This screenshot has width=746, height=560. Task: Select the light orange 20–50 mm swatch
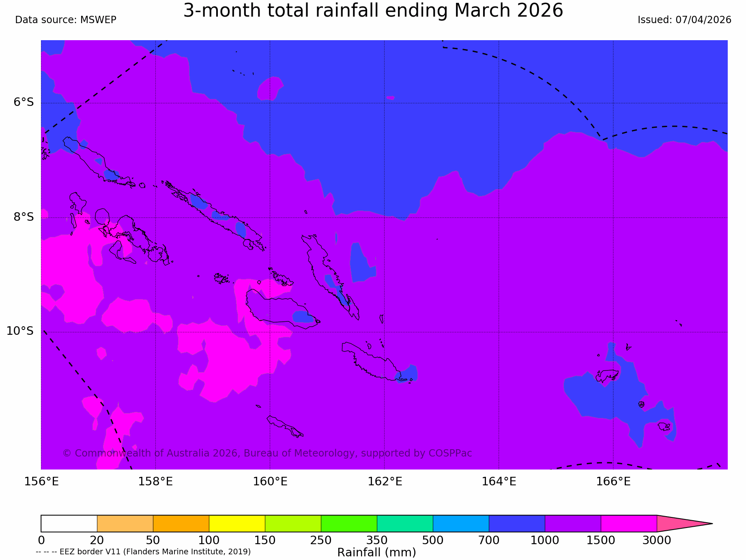125,523
